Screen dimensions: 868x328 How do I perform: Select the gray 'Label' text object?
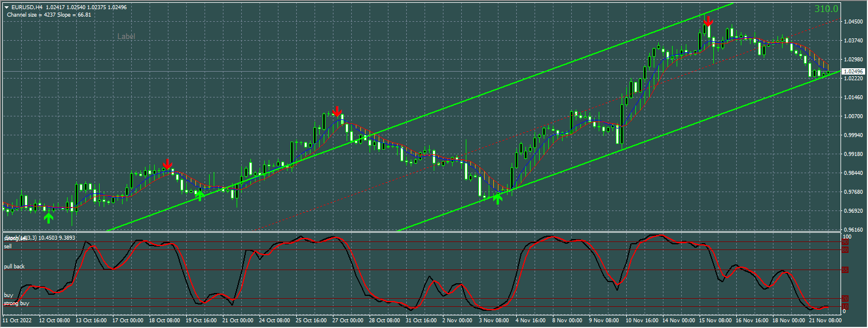126,36
